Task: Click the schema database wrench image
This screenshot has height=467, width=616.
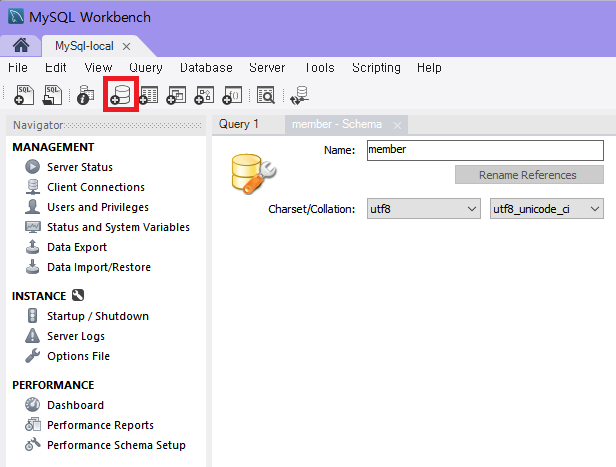Action: pos(254,174)
